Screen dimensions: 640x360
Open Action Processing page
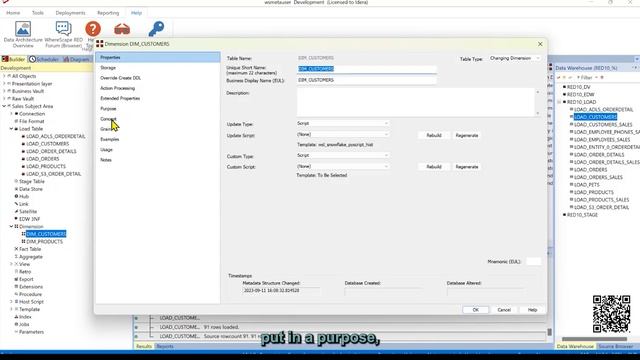(118, 88)
